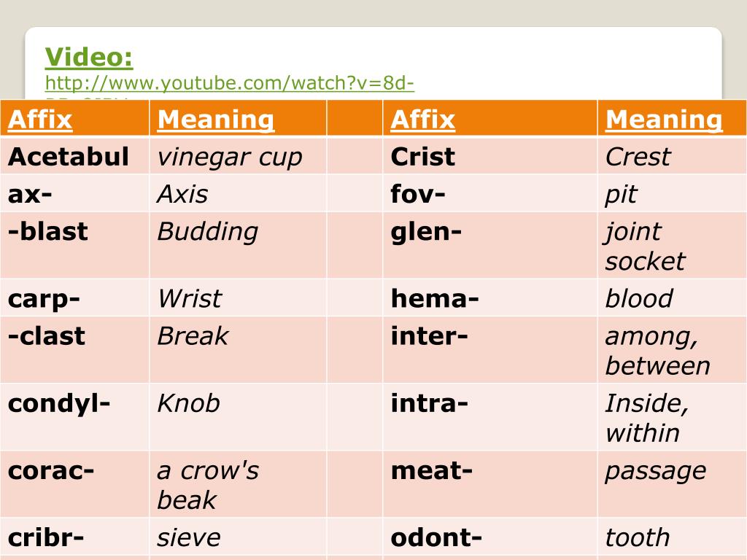The image size is (747, 560).
Task: Select the right Meaning column header
Action: (672, 119)
